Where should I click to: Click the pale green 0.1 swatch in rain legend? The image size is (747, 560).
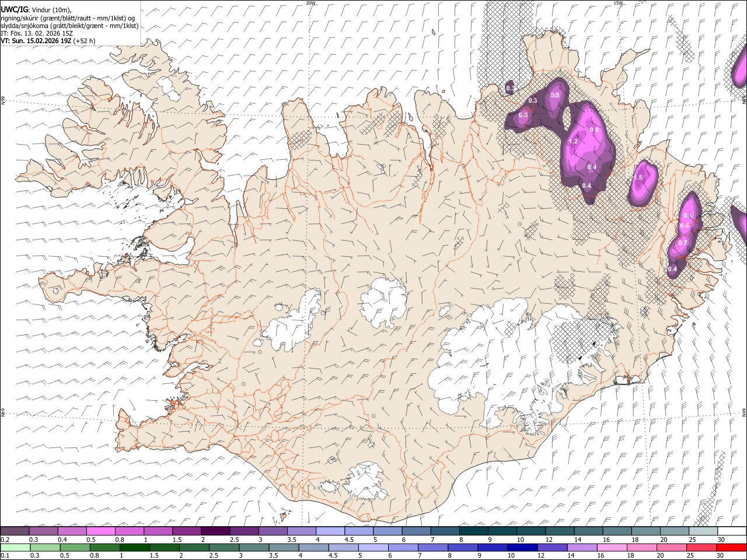tap(15, 548)
